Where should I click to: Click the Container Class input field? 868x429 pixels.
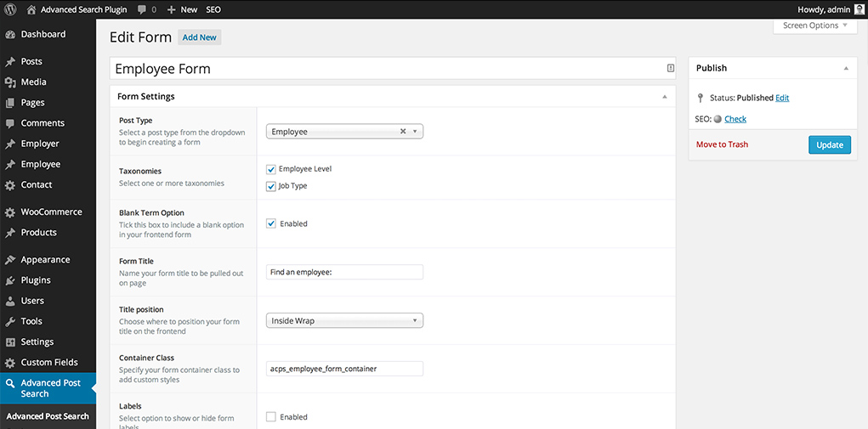click(x=344, y=369)
